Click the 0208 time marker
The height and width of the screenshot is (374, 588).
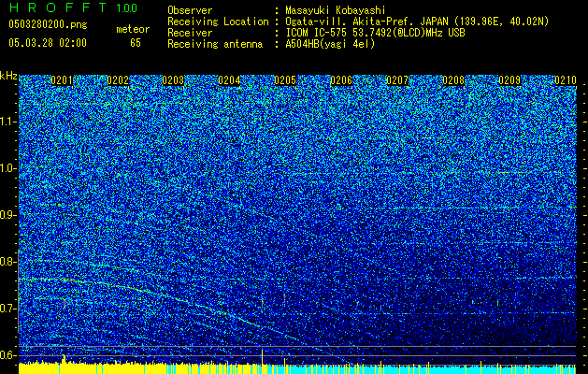pyautogui.click(x=453, y=80)
